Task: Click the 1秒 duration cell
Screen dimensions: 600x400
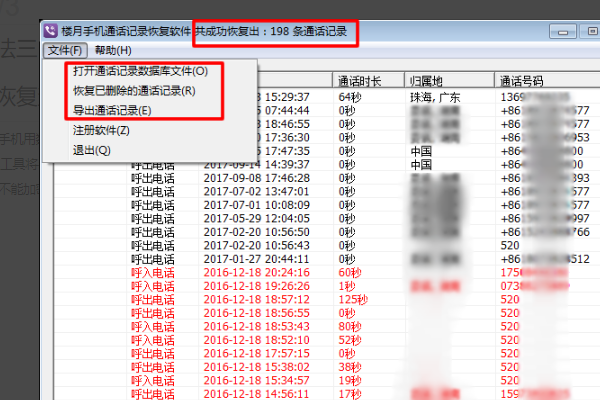Action: coord(347,286)
